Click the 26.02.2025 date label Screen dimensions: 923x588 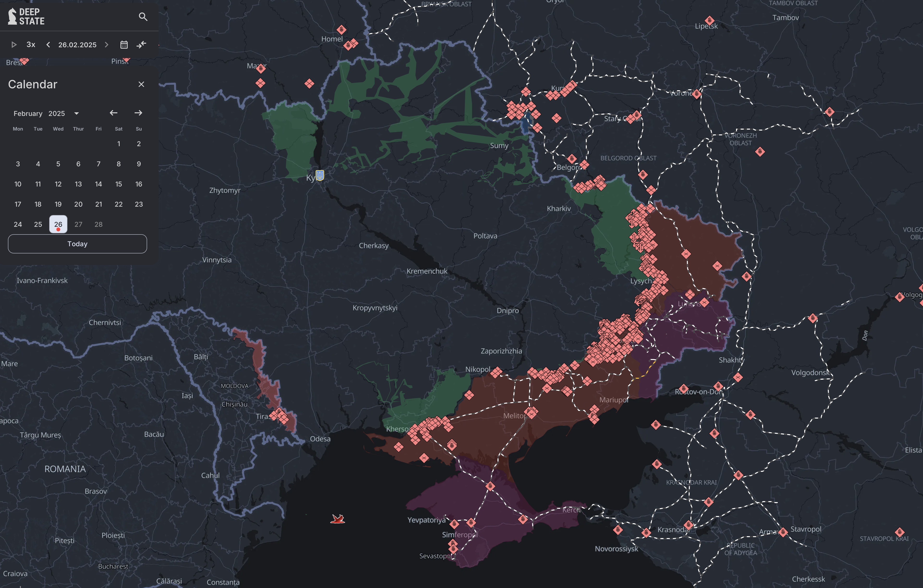(x=78, y=45)
